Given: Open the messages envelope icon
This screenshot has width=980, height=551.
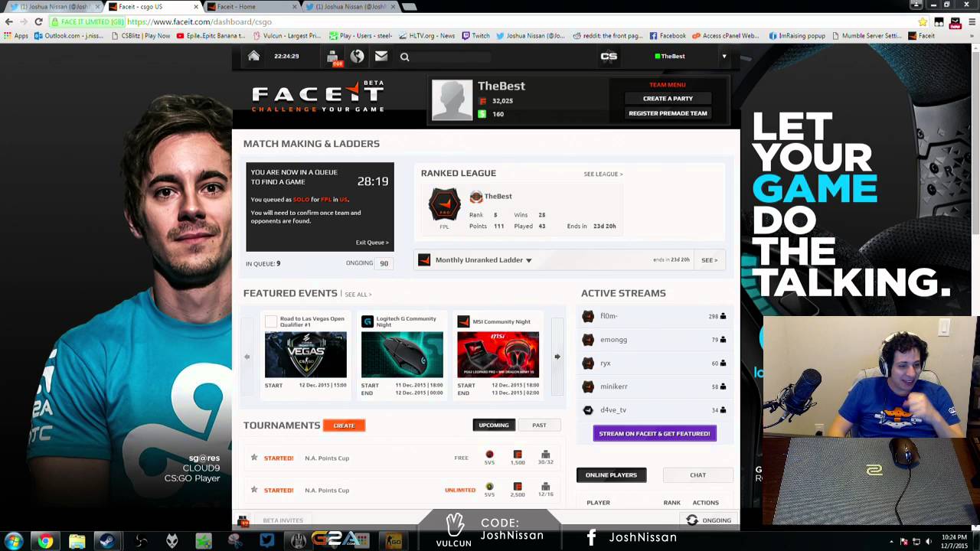Looking at the screenshot, I should pyautogui.click(x=381, y=56).
